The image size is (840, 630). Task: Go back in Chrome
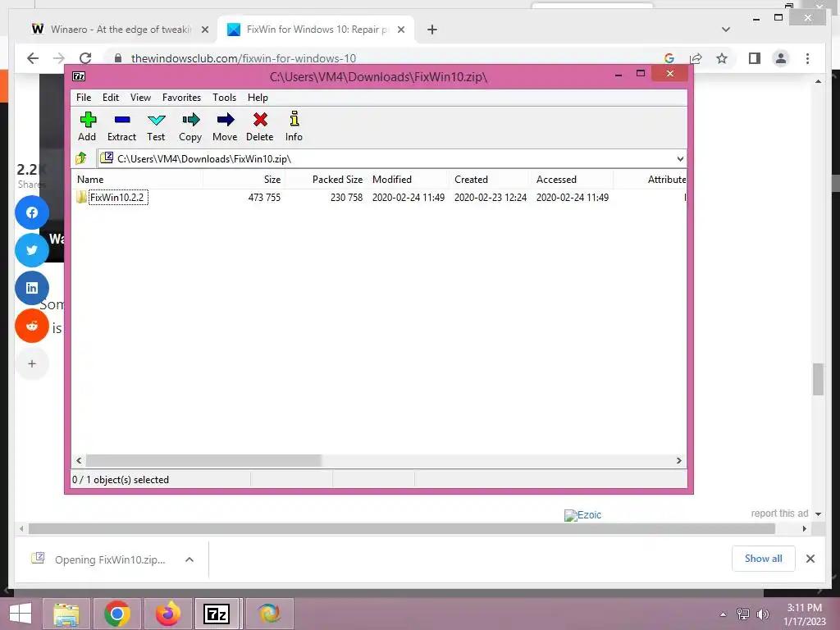coord(33,58)
